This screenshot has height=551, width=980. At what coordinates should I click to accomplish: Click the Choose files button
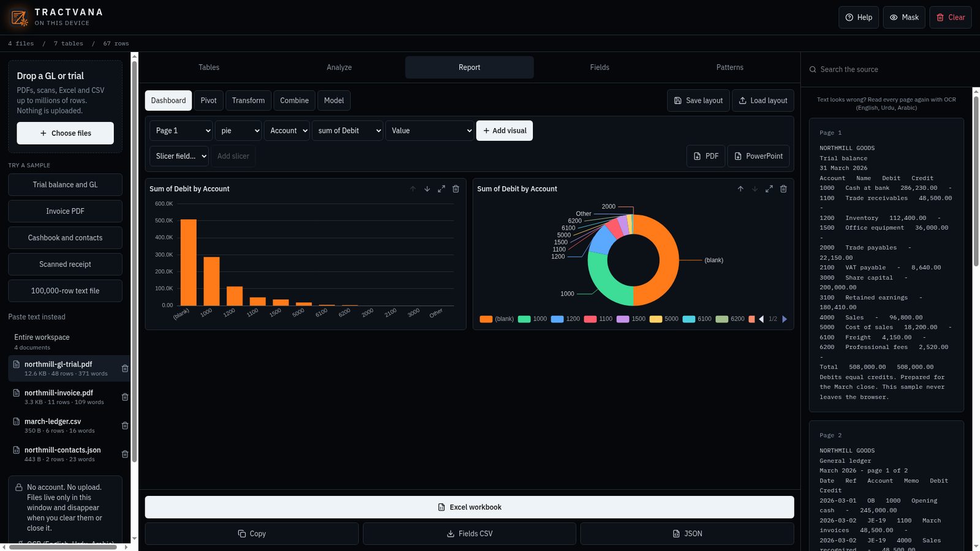[x=65, y=133]
